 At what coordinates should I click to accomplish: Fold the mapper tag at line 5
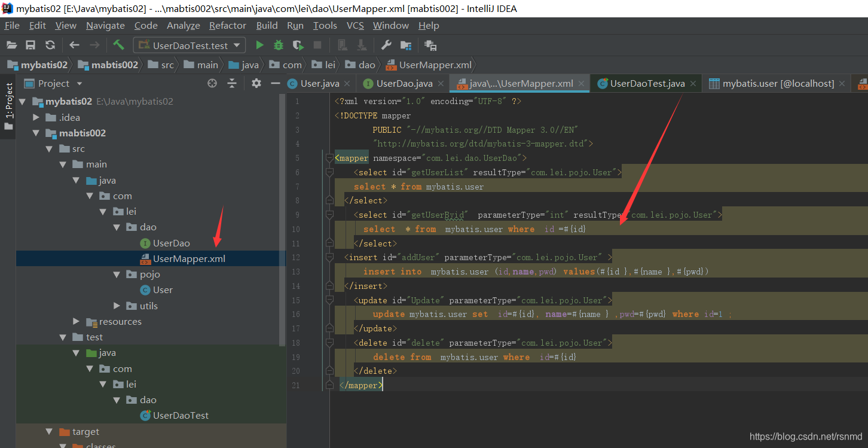click(329, 159)
